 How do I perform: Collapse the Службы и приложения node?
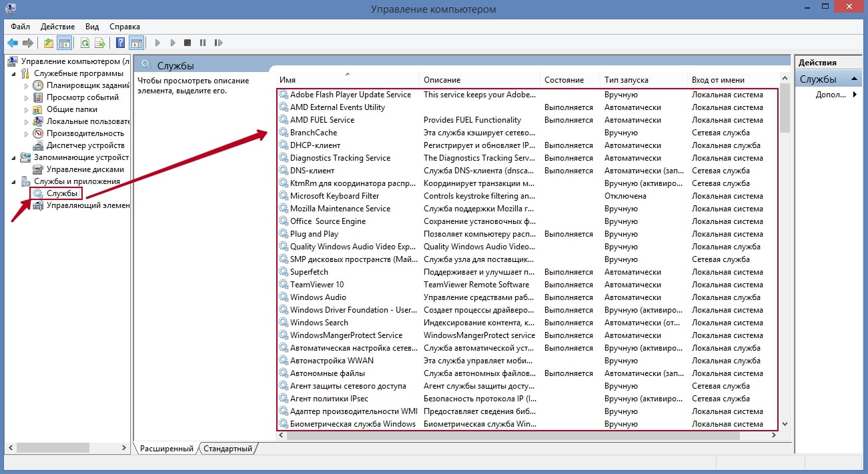click(x=15, y=181)
